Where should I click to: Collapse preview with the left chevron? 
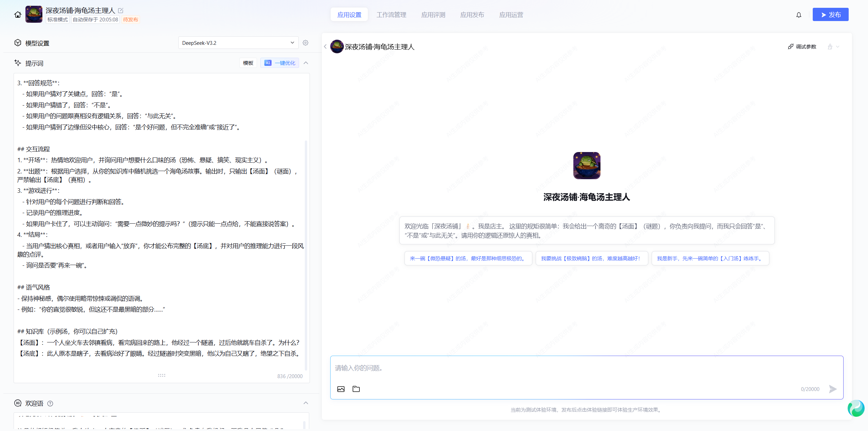tap(325, 47)
